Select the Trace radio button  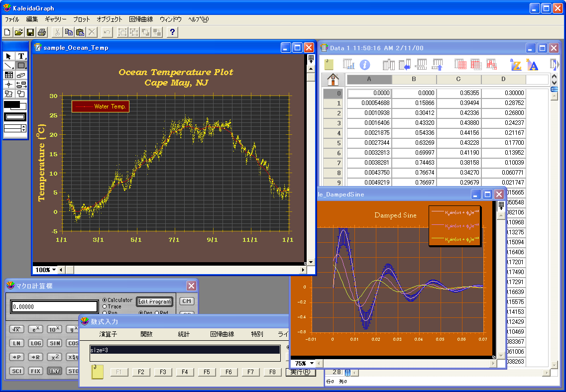(105, 306)
